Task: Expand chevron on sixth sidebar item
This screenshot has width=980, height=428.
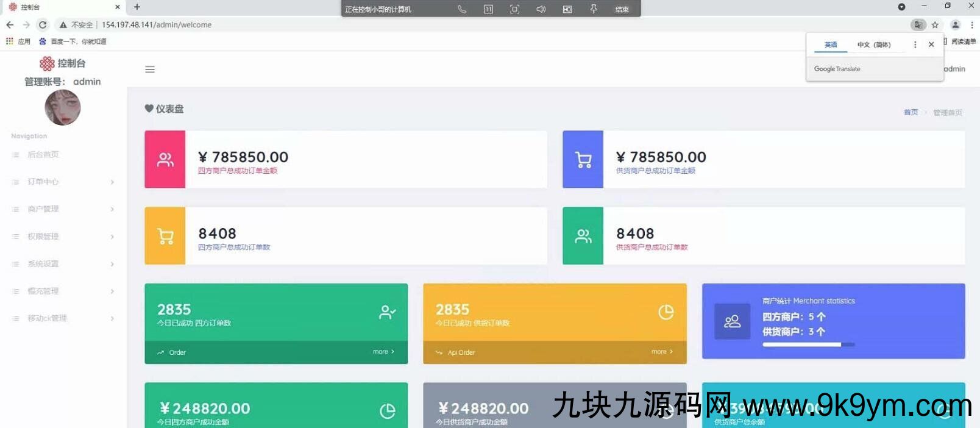Action: [x=112, y=291]
